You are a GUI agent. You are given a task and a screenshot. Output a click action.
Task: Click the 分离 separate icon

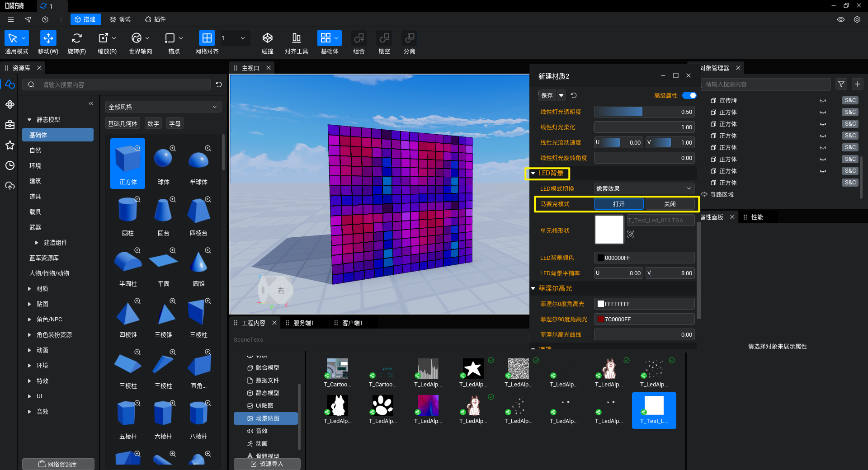tap(410, 38)
